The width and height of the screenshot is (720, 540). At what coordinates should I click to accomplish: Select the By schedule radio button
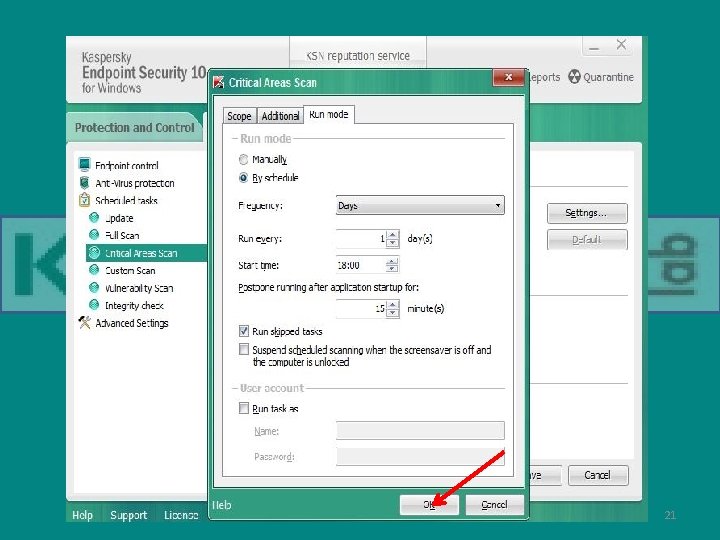pyautogui.click(x=243, y=178)
